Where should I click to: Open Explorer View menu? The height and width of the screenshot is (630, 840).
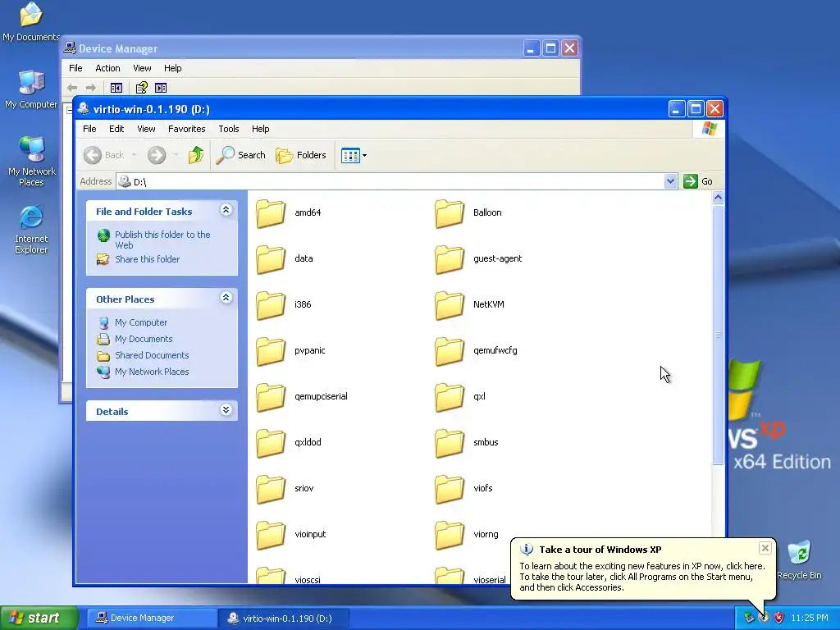[146, 129]
